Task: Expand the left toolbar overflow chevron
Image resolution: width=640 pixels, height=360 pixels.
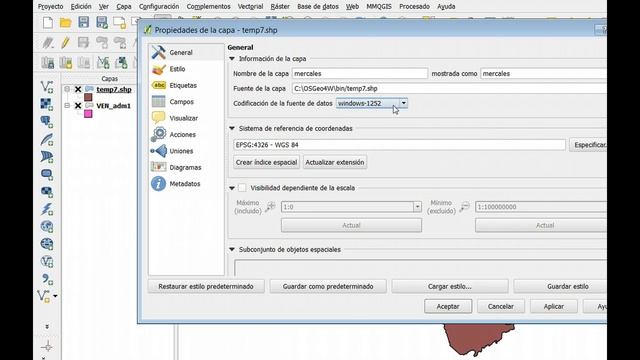Action: 47,327
